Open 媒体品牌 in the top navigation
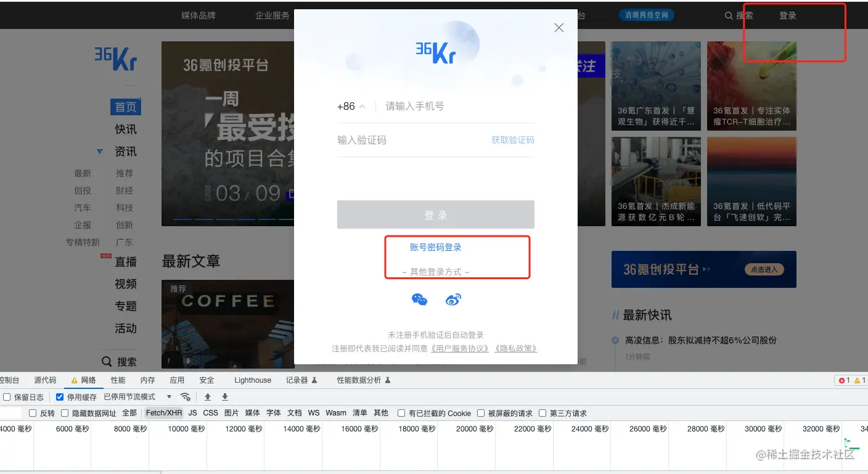Screen dimensions: 868x474 tap(199, 15)
